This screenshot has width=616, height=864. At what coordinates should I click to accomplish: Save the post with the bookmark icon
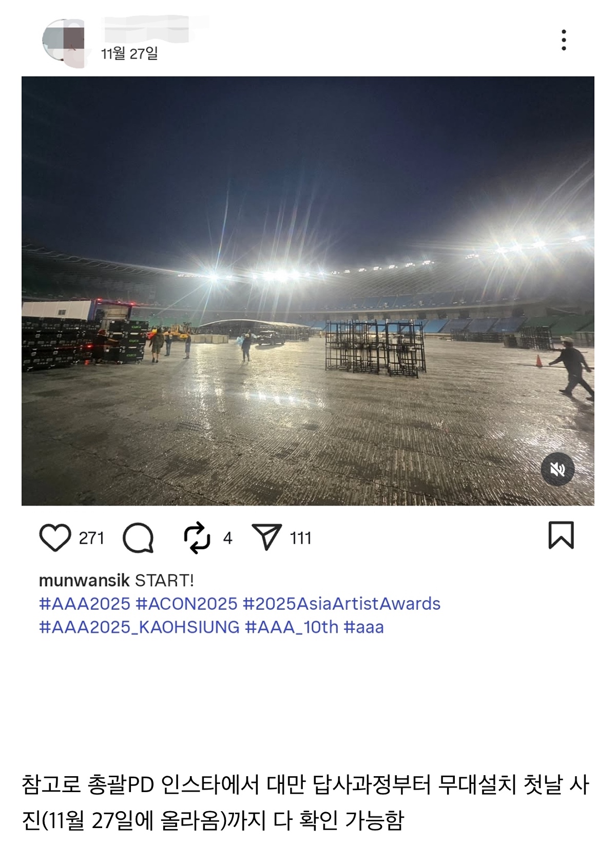pos(561,535)
